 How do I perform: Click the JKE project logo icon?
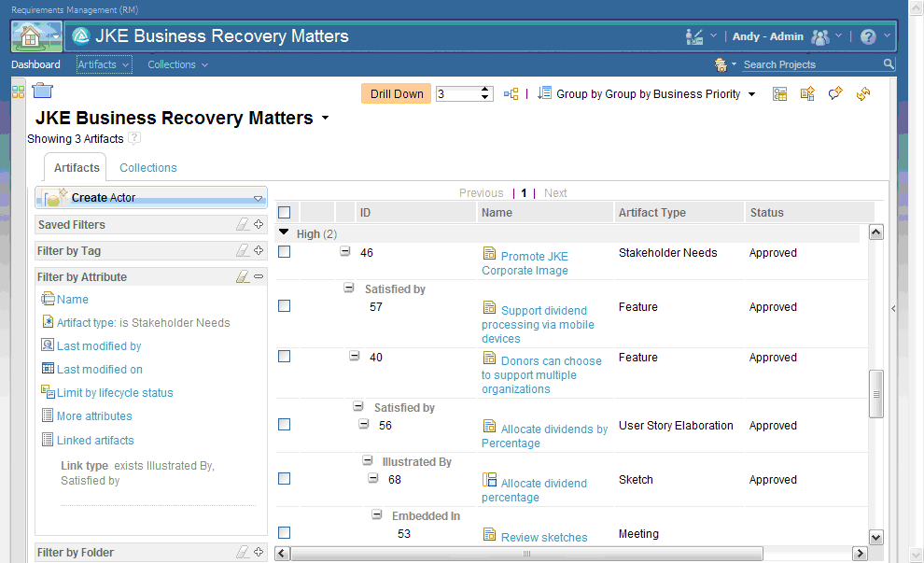point(80,36)
